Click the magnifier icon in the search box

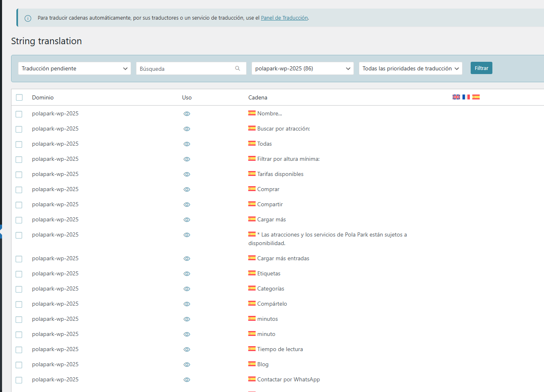238,68
